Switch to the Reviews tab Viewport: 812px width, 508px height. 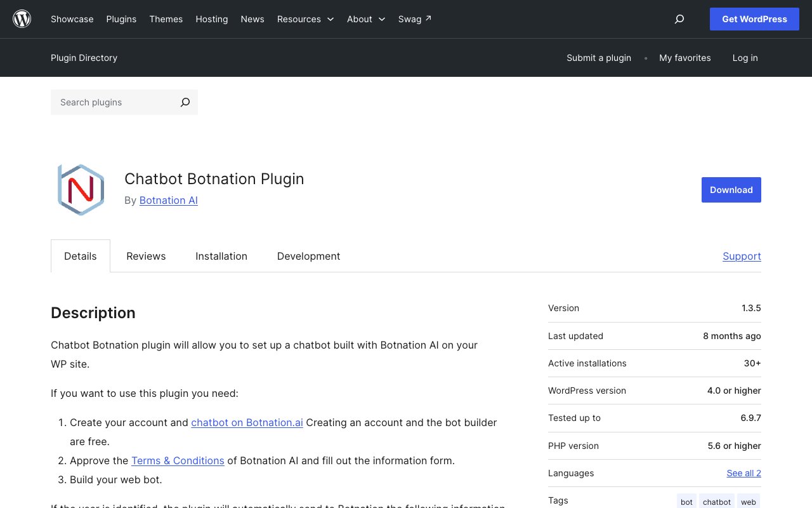pos(146,256)
